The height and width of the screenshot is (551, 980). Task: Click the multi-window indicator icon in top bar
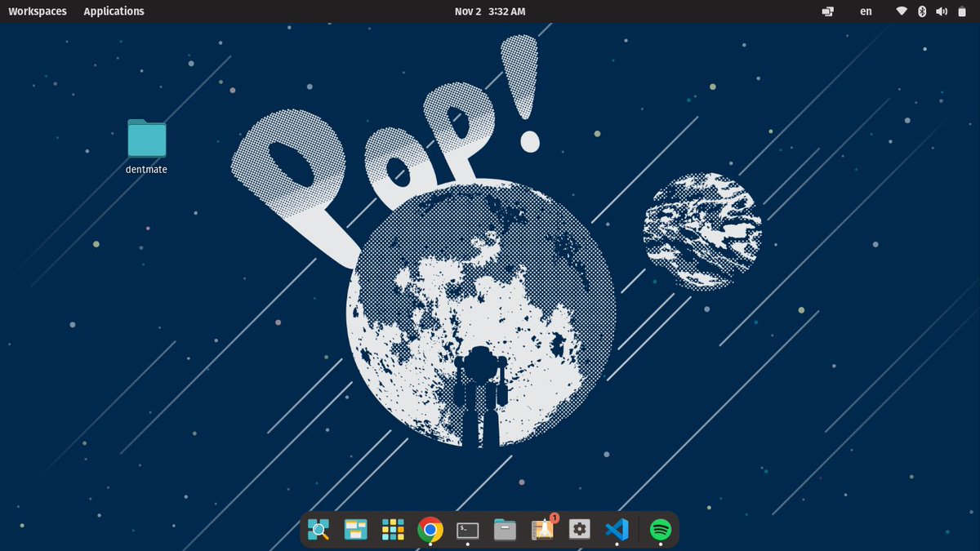(x=828, y=11)
